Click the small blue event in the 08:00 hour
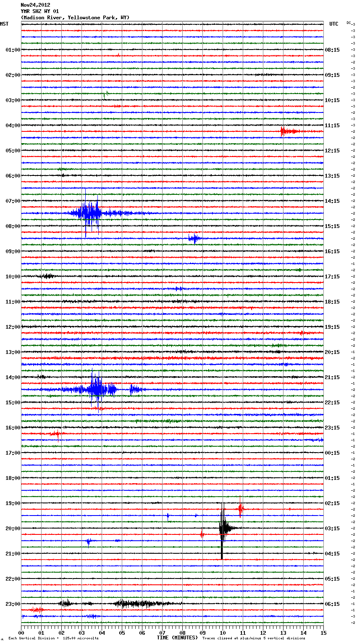Viewport: 357px width, 644px height. [194, 238]
